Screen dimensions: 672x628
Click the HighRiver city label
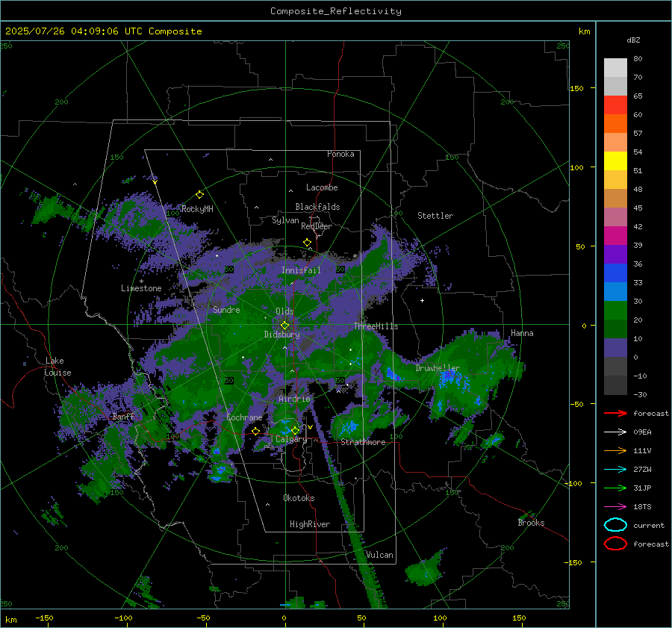(310, 524)
